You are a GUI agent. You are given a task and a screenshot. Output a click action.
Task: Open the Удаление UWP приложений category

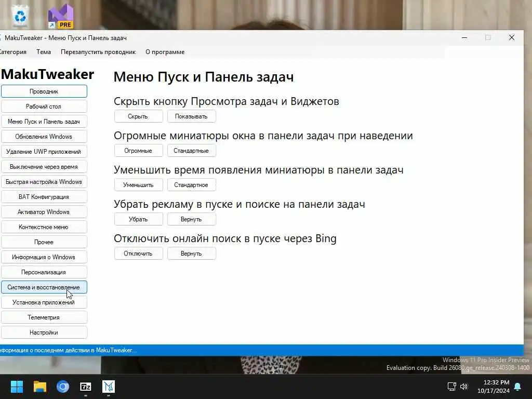pyautogui.click(x=44, y=152)
